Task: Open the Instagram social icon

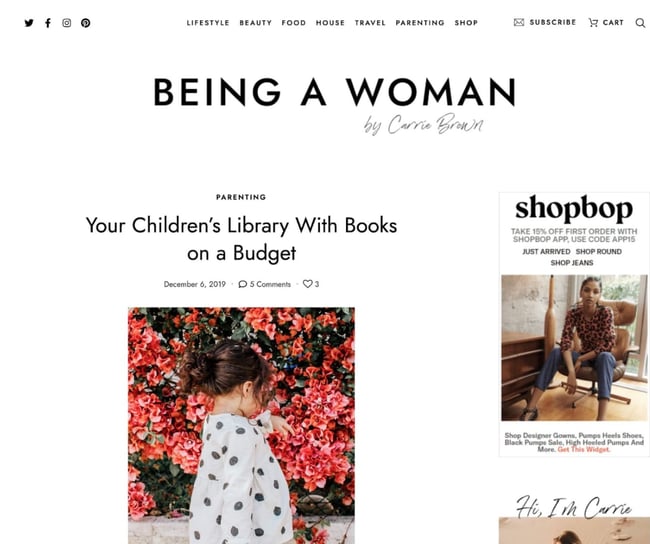Action: [67, 23]
